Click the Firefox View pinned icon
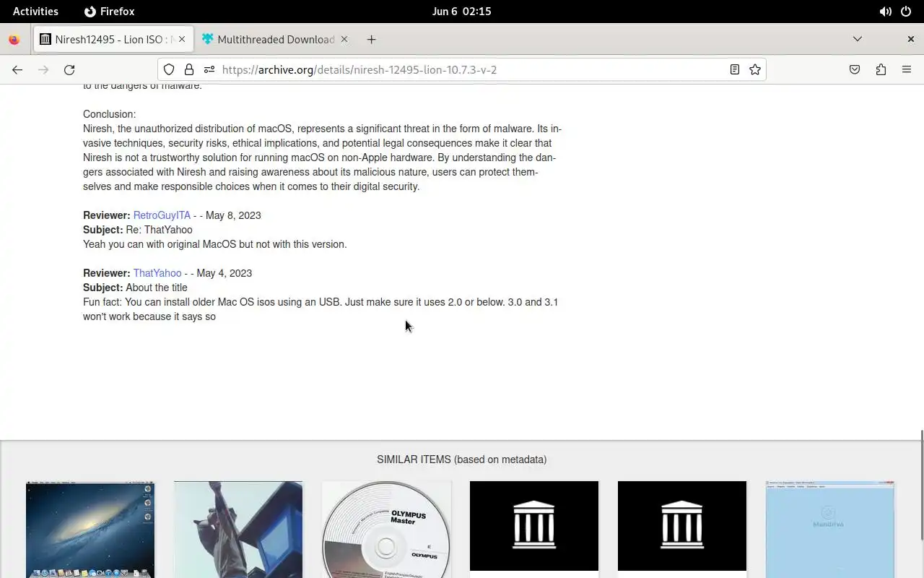This screenshot has width=924, height=578. click(14, 40)
